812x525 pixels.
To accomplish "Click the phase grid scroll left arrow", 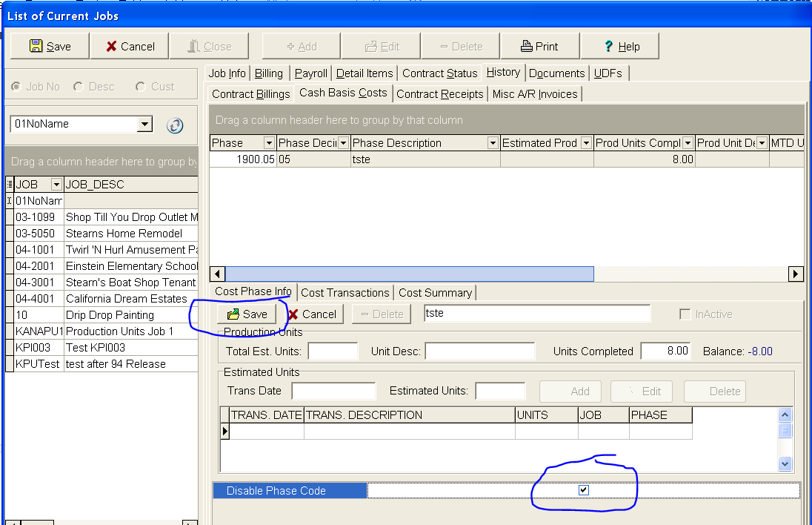I will (x=218, y=274).
